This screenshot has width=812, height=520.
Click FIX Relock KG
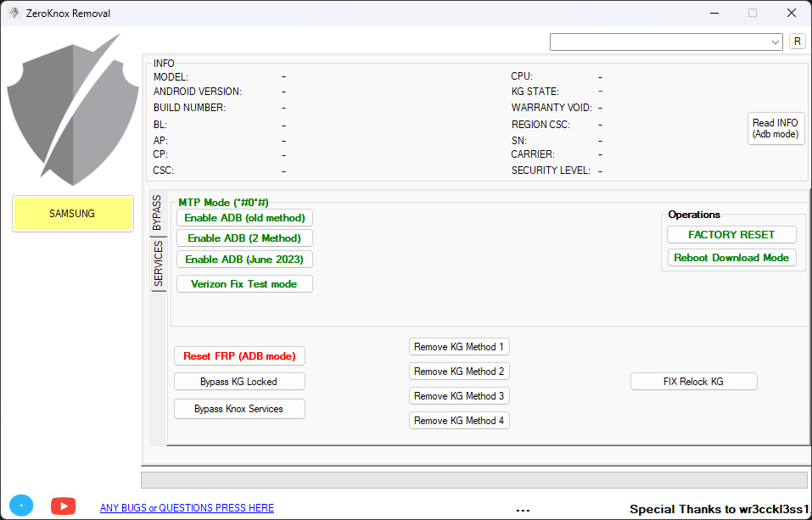pos(693,381)
